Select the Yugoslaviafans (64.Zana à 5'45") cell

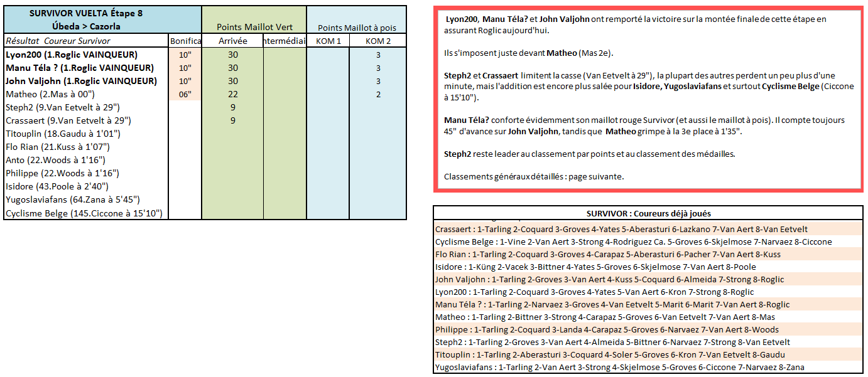74,200
